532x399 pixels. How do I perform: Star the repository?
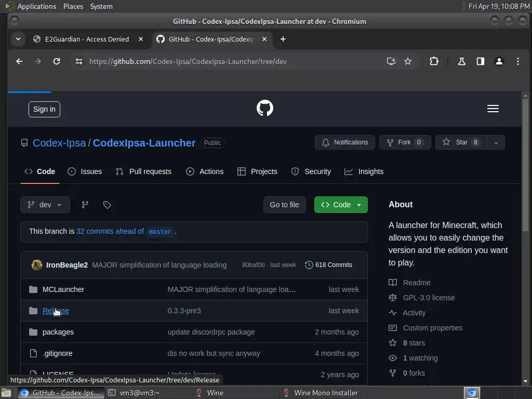coord(461,142)
